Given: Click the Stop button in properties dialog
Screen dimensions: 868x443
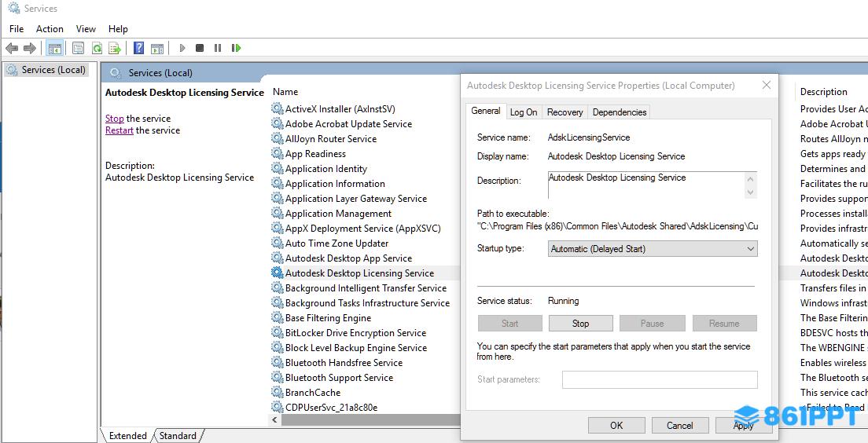Looking at the screenshot, I should 581,324.
